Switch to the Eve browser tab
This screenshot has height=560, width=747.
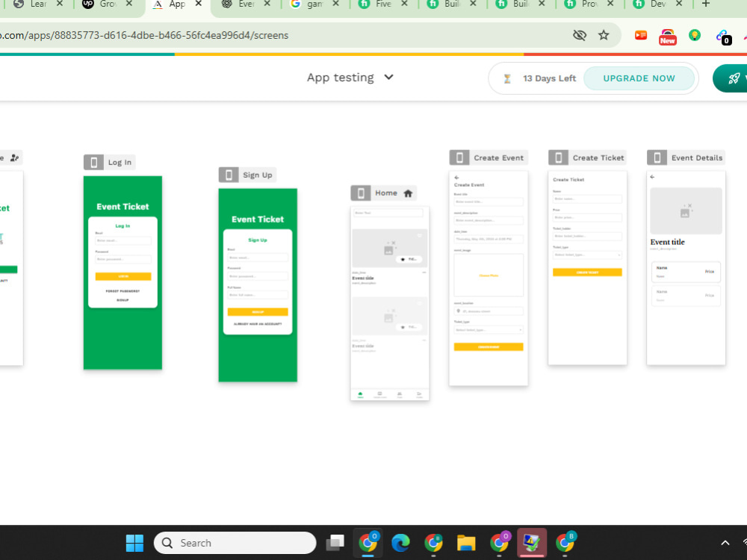click(246, 4)
